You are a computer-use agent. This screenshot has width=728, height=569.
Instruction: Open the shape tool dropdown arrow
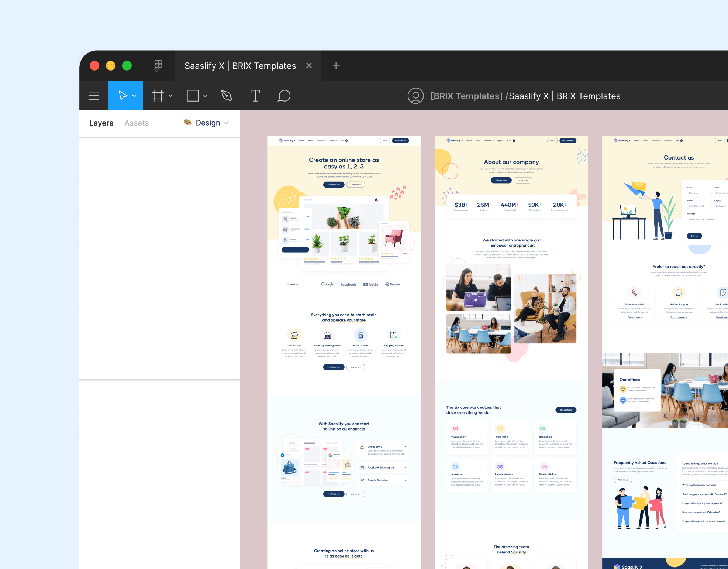tap(205, 96)
